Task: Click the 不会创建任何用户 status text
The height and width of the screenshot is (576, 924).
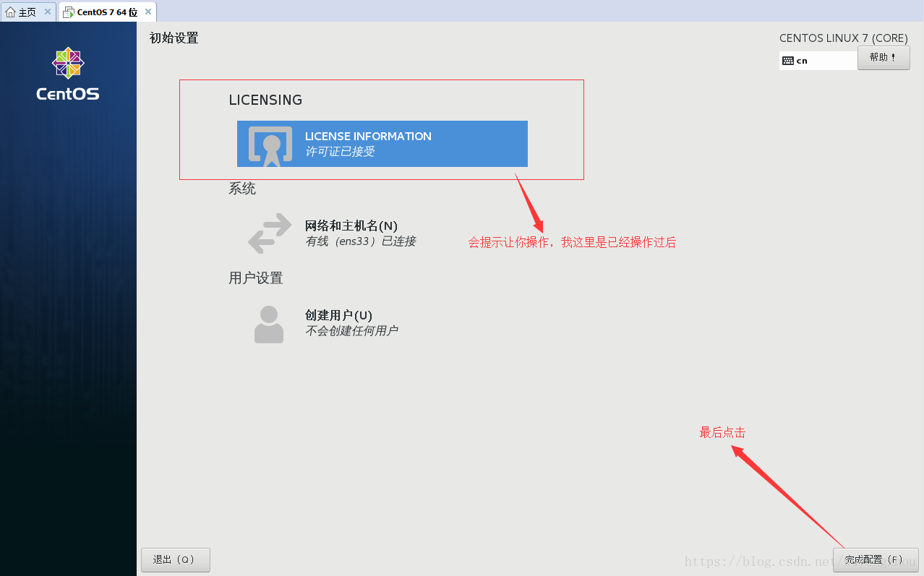Action: point(351,331)
